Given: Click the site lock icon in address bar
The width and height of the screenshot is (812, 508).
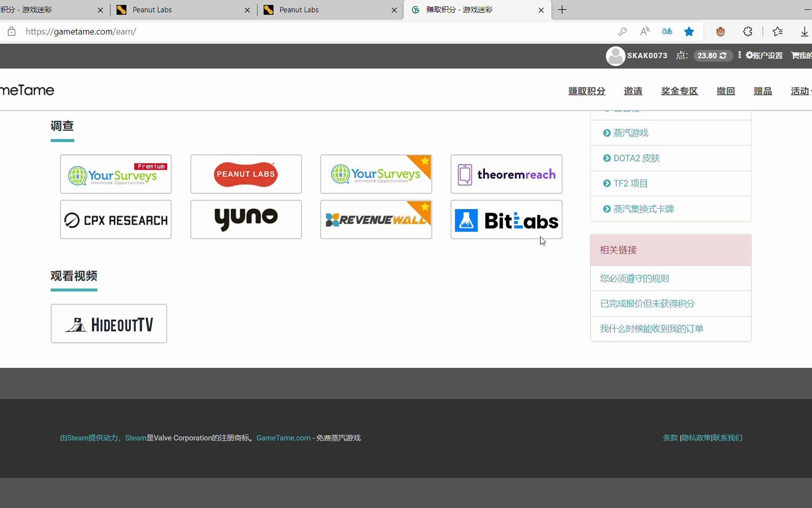Looking at the screenshot, I should [x=12, y=32].
